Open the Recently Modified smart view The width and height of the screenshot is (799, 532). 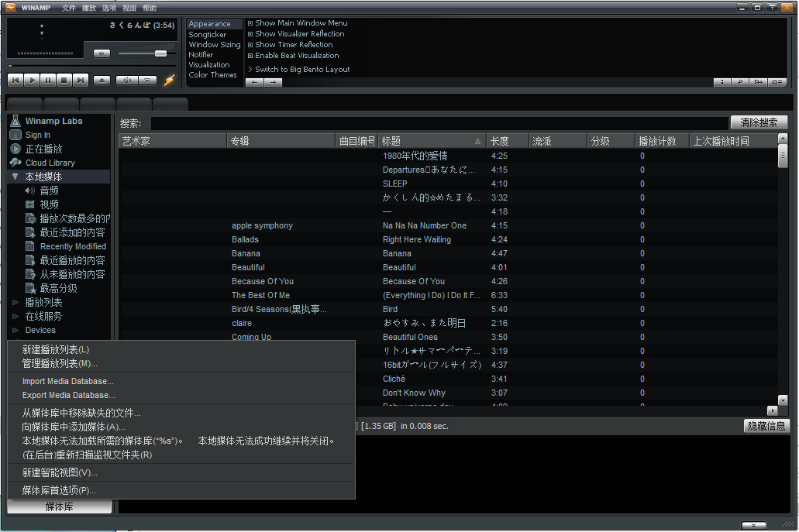[73, 246]
